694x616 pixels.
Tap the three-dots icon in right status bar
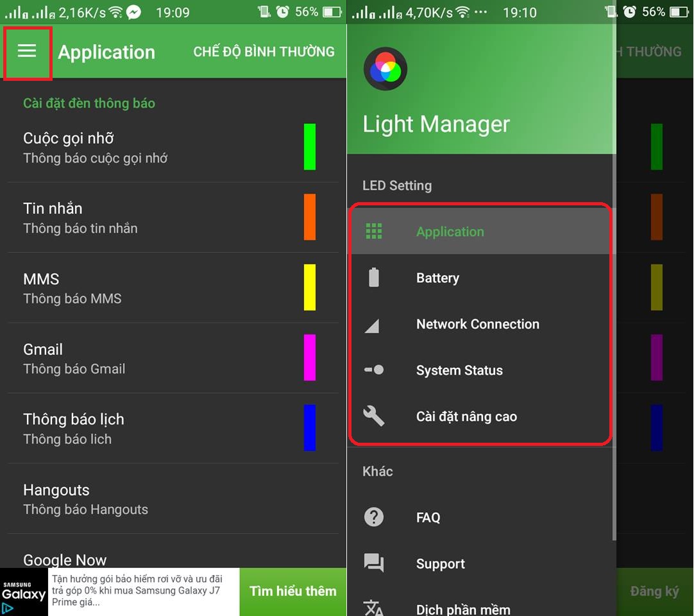point(480,12)
